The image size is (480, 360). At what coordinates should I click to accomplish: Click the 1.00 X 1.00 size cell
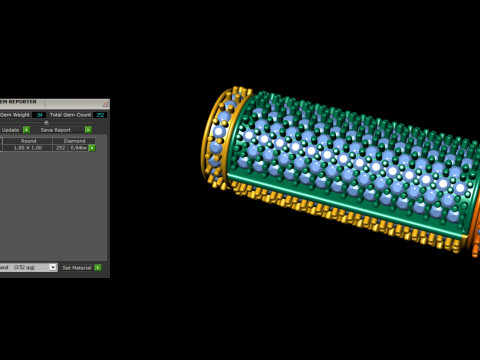28,148
